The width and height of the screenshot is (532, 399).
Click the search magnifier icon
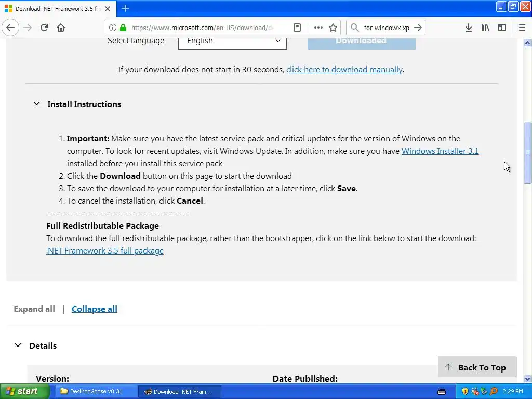[354, 28]
